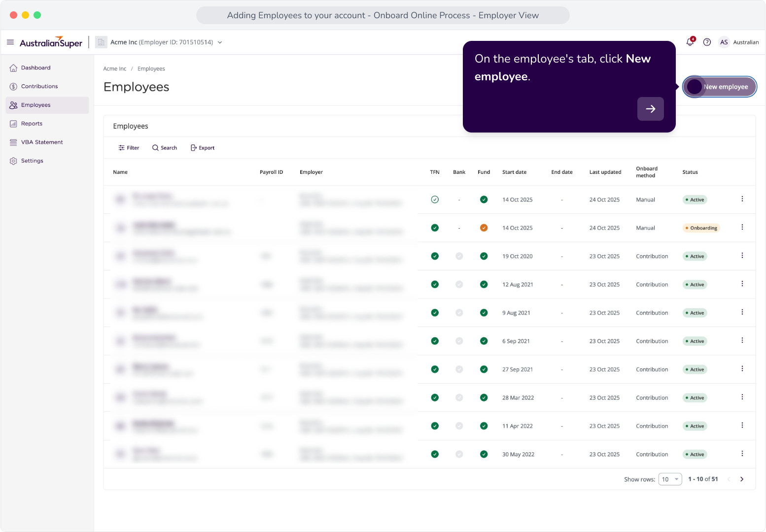Export the employees list

(x=203, y=148)
